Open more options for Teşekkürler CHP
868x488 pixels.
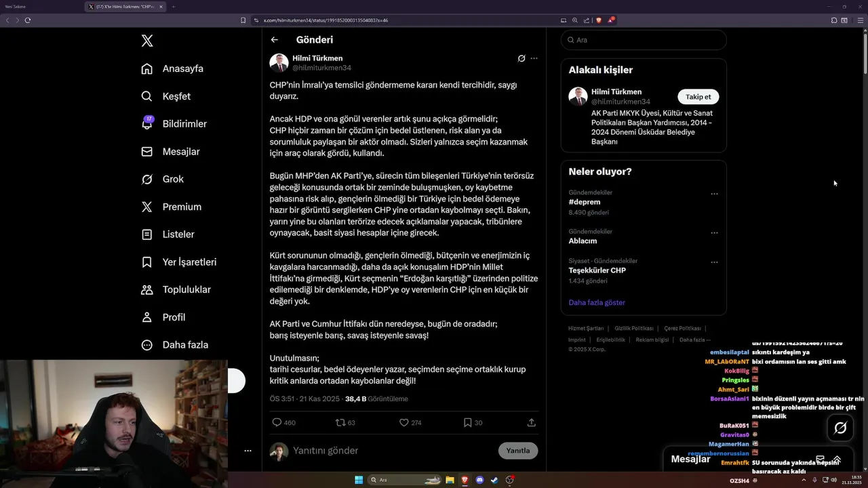pos(714,262)
